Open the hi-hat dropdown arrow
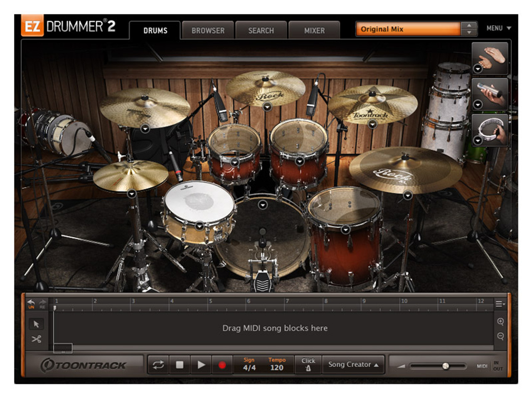Viewport: 532px width, 398px height. click(131, 193)
